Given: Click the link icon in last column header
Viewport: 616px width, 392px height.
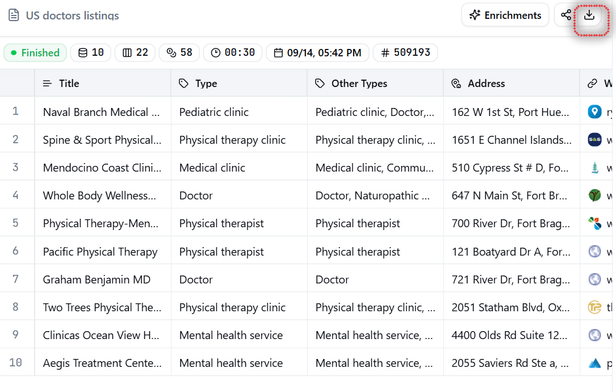Looking at the screenshot, I should click(x=592, y=83).
